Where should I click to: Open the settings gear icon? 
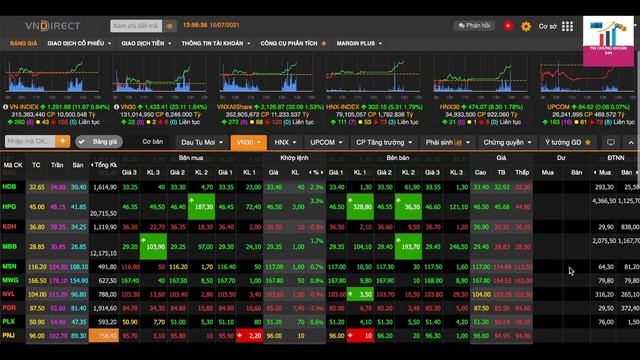point(526,27)
